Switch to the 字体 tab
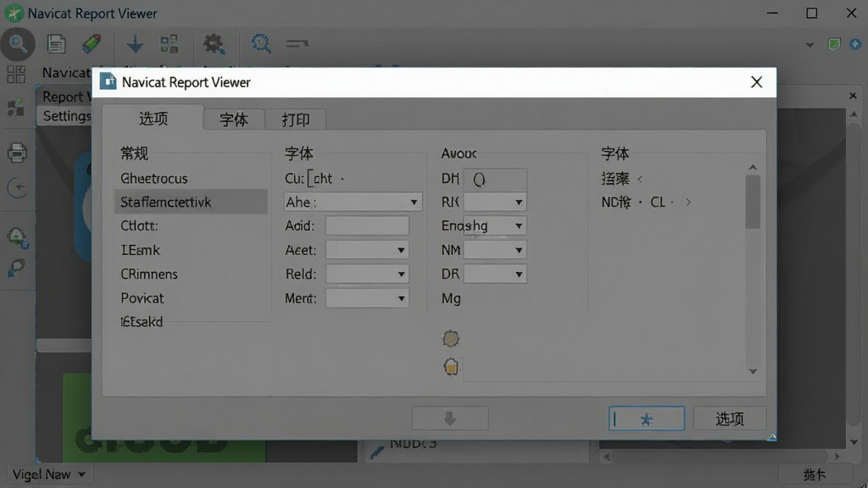This screenshot has width=868, height=488. click(x=234, y=119)
